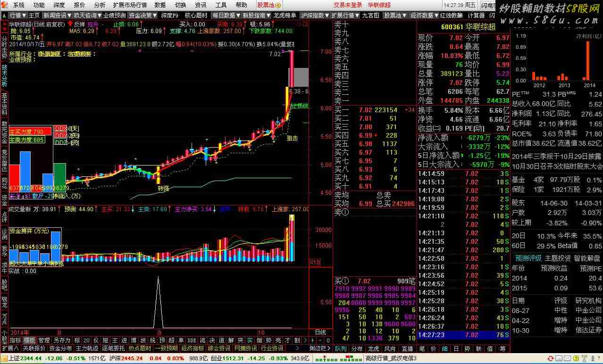Click the 亮 highlight button
The image size is (603, 364).
[x=277, y=340]
